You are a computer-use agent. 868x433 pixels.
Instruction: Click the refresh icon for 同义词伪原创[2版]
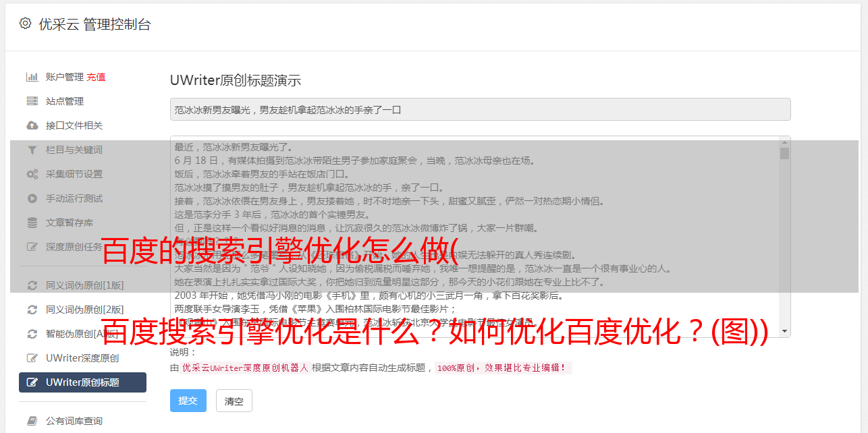point(32,310)
